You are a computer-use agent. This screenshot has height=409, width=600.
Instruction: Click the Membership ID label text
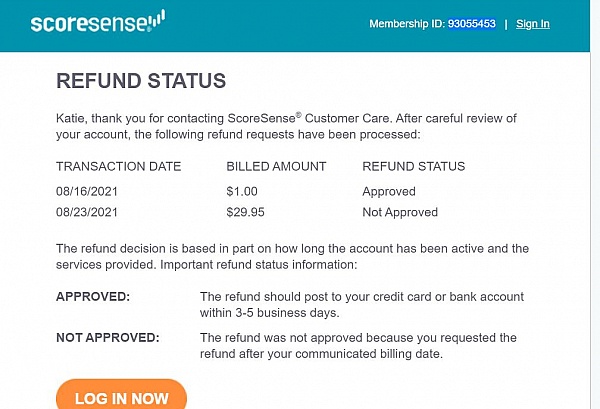(x=406, y=24)
